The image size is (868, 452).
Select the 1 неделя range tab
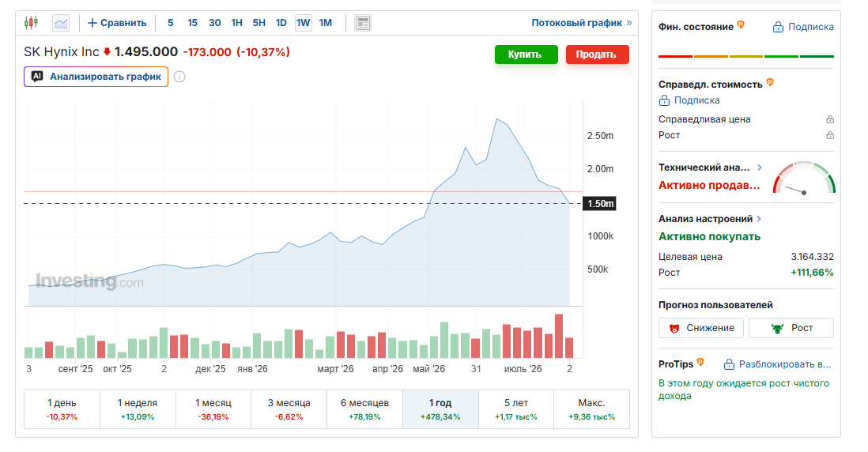click(138, 409)
